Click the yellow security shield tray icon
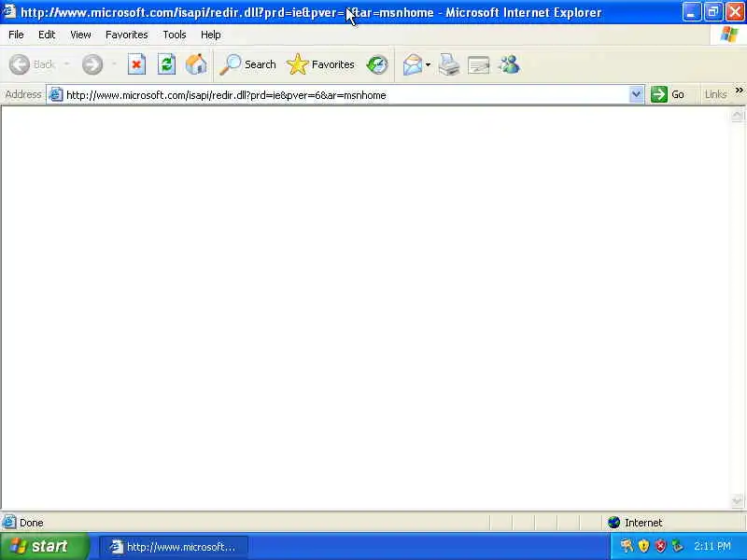747x560 pixels. (x=643, y=546)
